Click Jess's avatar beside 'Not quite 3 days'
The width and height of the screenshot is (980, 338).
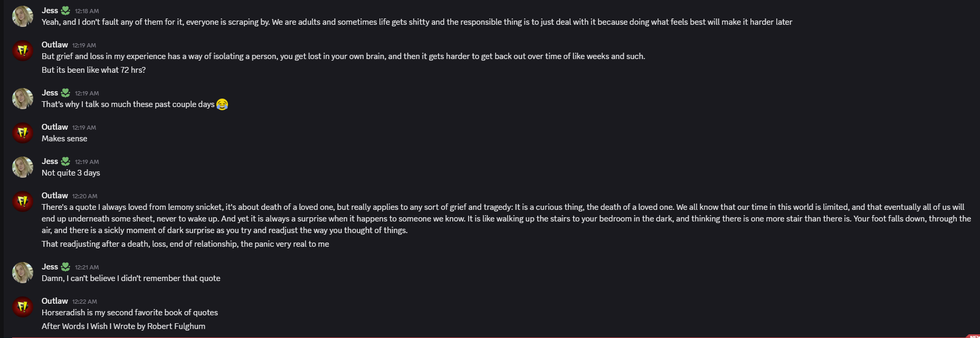click(23, 167)
